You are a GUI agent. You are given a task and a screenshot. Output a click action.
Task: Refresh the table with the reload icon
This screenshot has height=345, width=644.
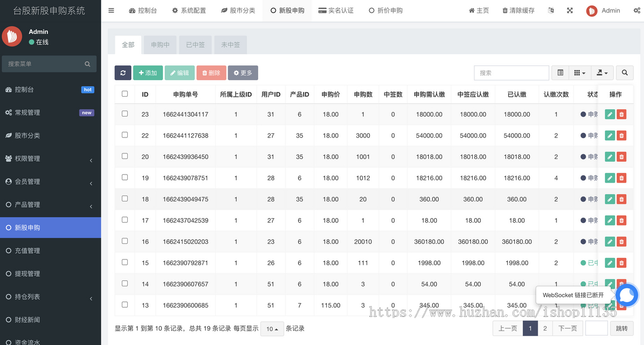[123, 73]
